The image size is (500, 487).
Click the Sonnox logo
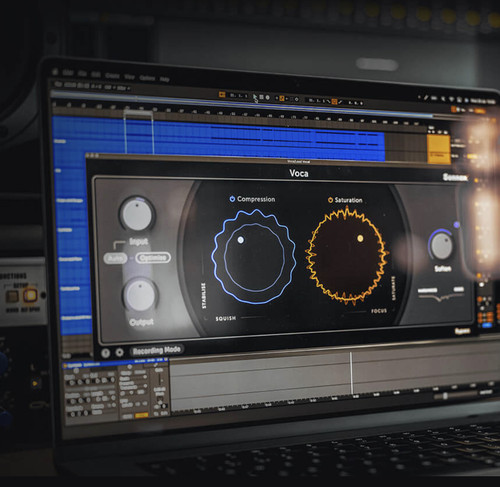(455, 177)
